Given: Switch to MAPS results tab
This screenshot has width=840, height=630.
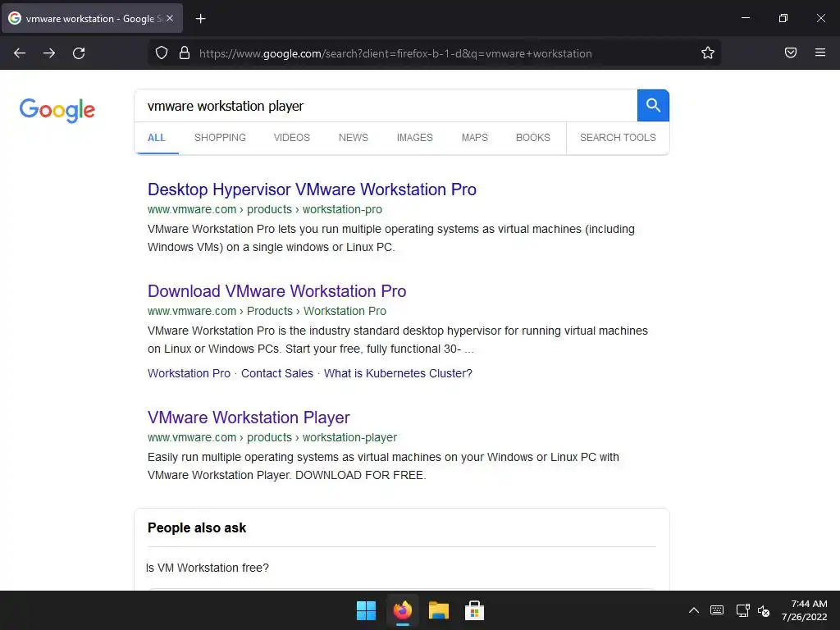Looking at the screenshot, I should (475, 138).
